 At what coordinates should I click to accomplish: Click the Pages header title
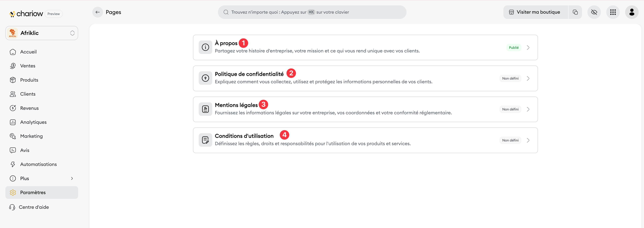(x=113, y=12)
